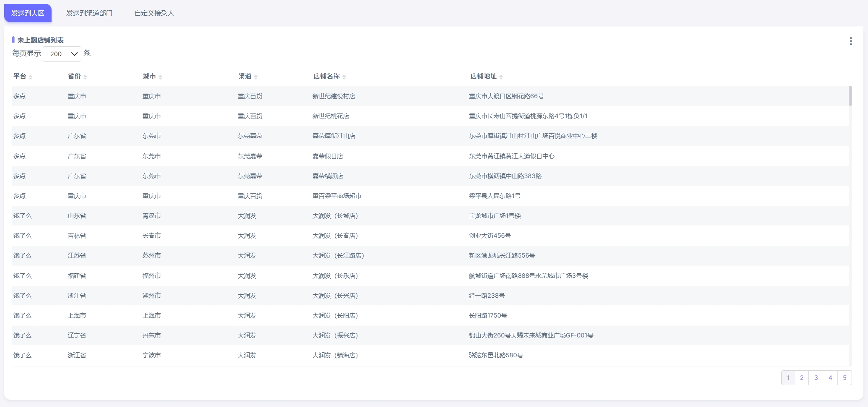
Task: Select the 大润发（长春店）store row
Action: coord(335,236)
